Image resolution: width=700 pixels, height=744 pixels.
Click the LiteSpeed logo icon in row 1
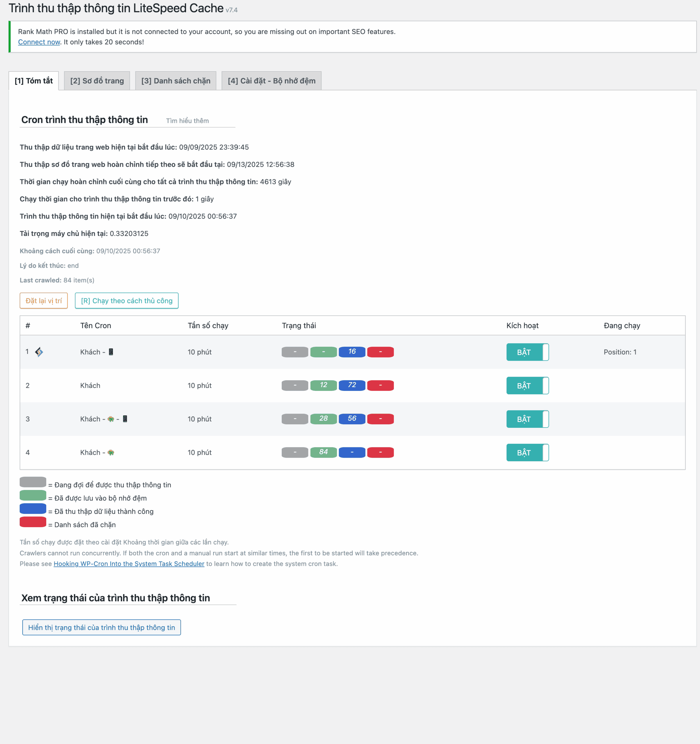39,352
